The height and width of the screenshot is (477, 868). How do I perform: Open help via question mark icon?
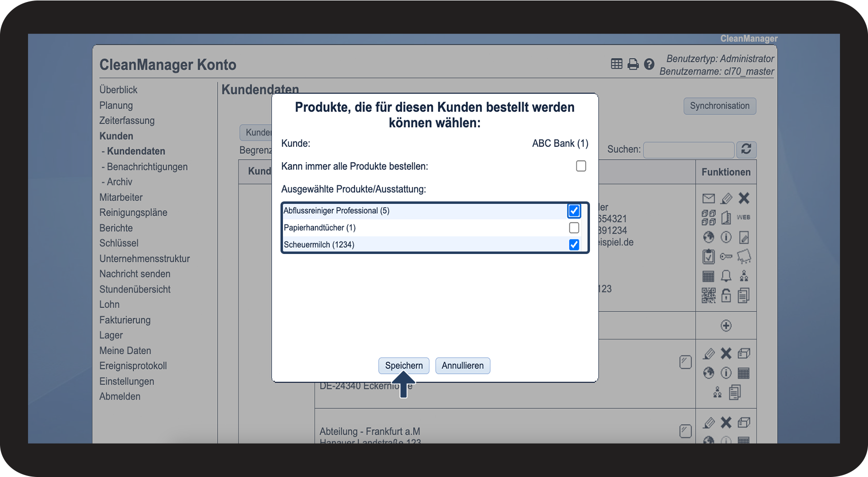pos(649,64)
